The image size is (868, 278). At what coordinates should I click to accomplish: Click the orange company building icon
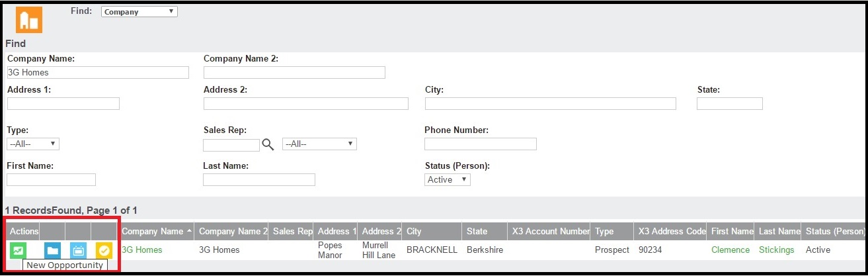click(29, 20)
